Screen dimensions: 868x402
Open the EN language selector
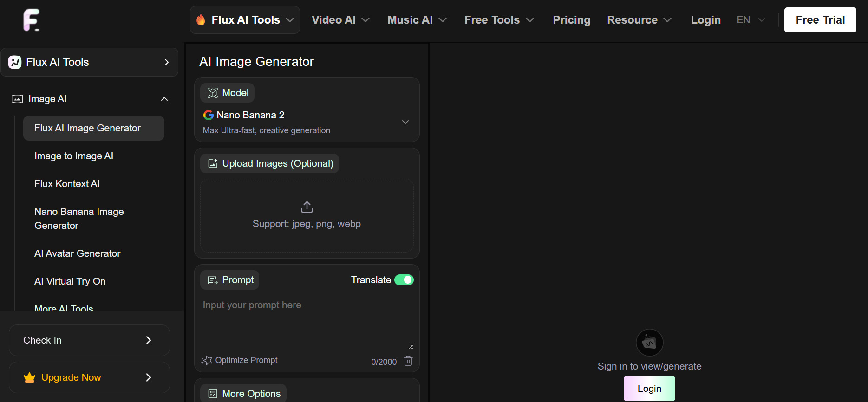[x=751, y=20]
